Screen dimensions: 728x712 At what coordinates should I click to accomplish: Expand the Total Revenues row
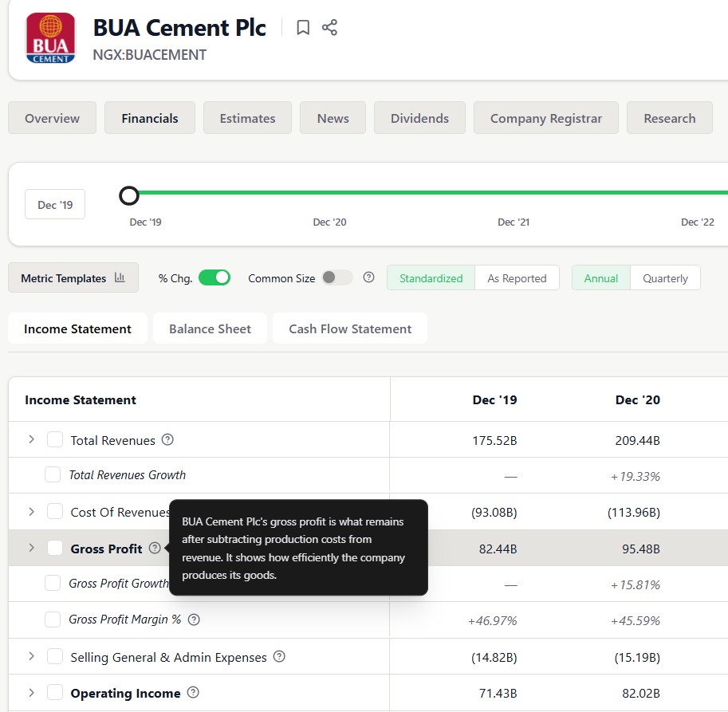click(31, 439)
